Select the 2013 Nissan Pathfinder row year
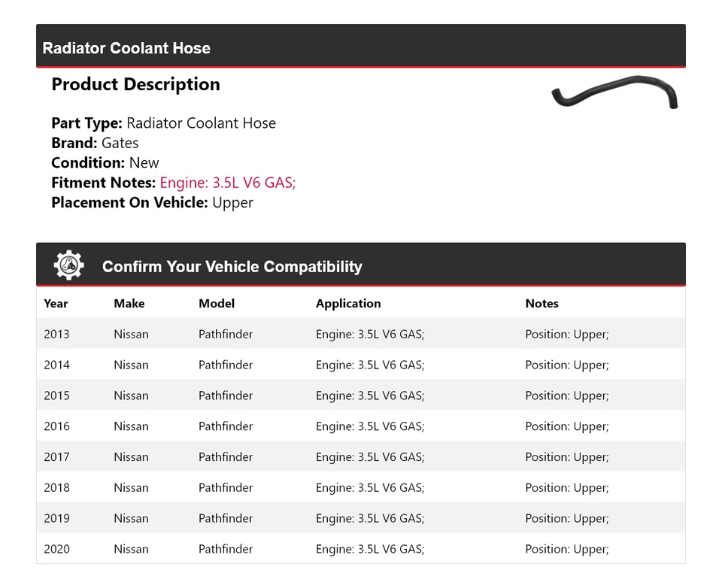 click(x=56, y=335)
